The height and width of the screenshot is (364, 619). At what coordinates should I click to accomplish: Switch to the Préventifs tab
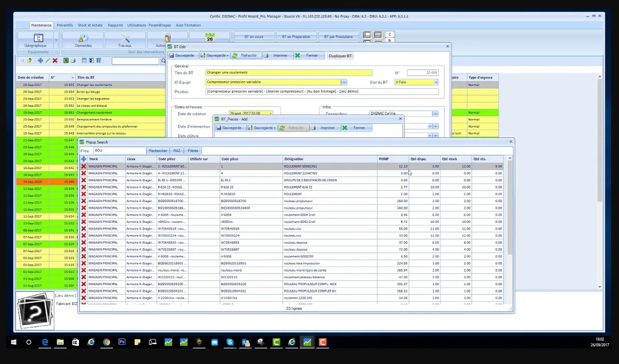[x=65, y=25]
